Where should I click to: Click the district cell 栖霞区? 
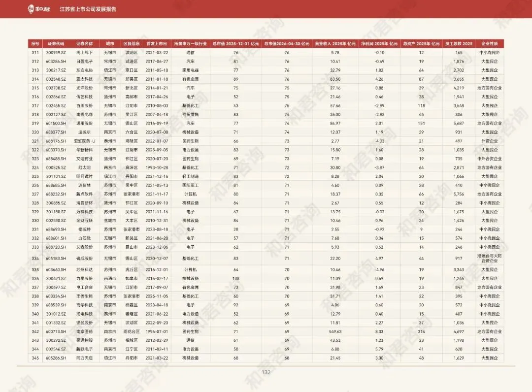click(132, 305)
